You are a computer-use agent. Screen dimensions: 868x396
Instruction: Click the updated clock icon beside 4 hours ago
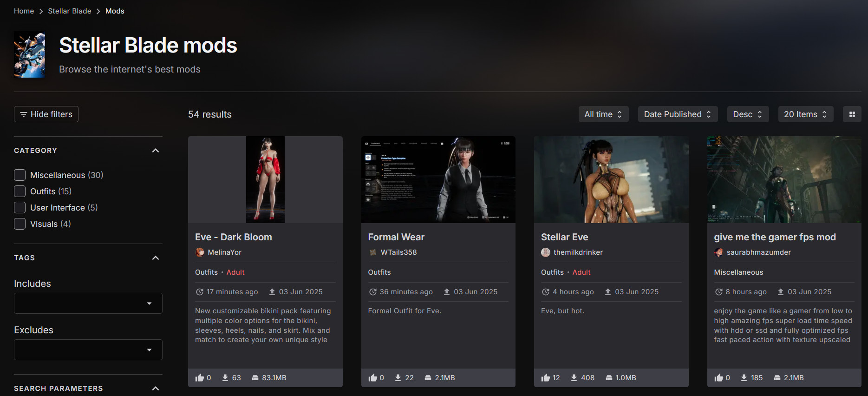pos(546,292)
